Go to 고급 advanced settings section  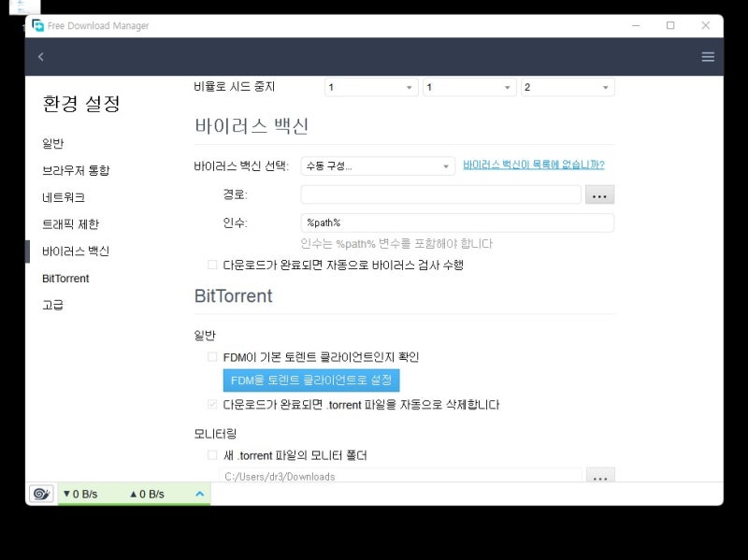(53, 306)
